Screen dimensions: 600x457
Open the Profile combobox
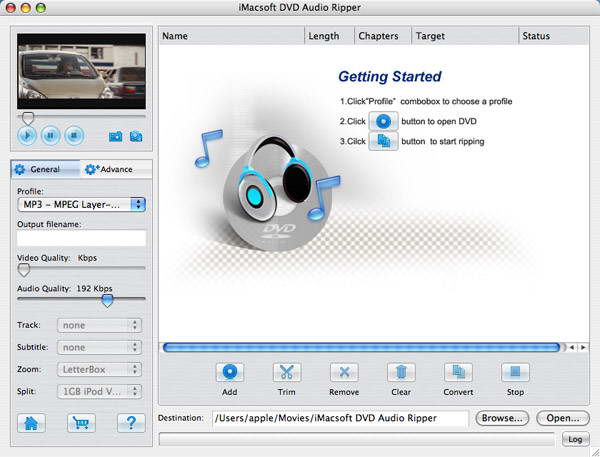[x=82, y=205]
